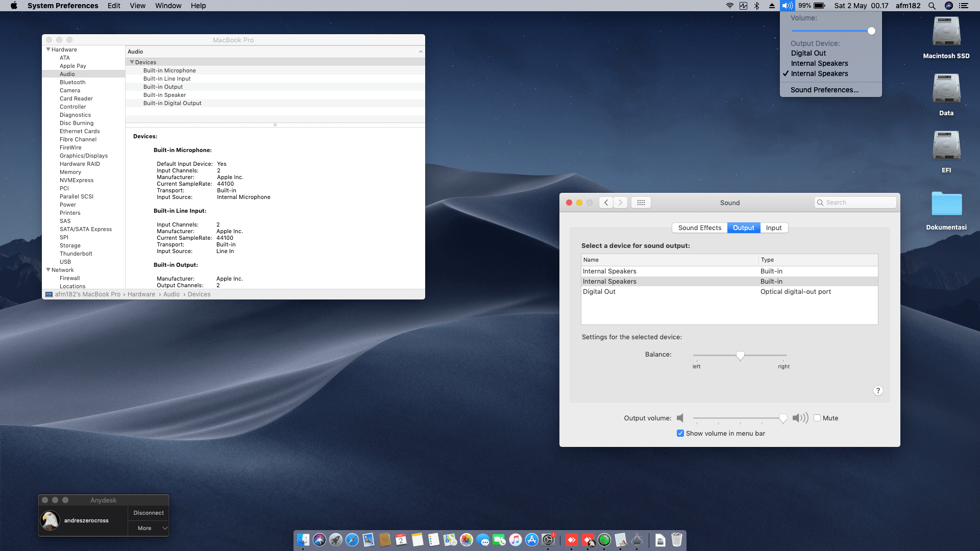The height and width of the screenshot is (551, 980).
Task: Launch Siri from the Dock
Action: point(320,540)
